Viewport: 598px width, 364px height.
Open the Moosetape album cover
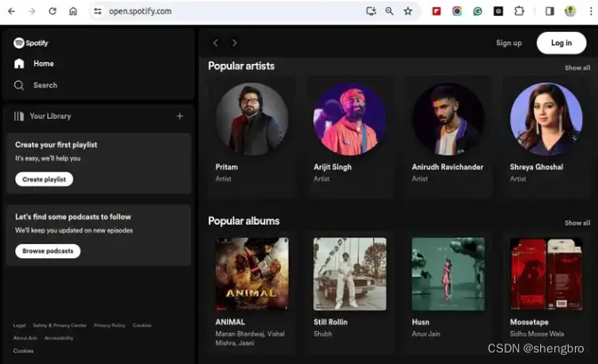click(x=546, y=274)
